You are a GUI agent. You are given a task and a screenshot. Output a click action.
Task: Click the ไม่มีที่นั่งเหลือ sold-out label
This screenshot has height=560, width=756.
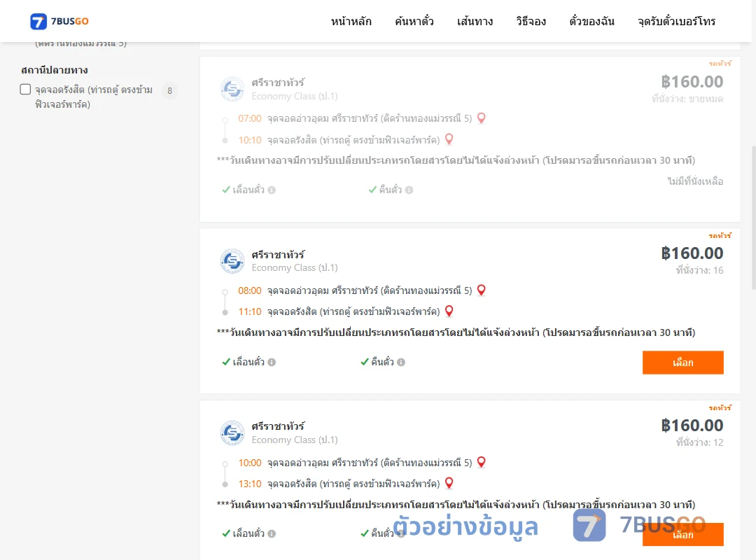(695, 181)
